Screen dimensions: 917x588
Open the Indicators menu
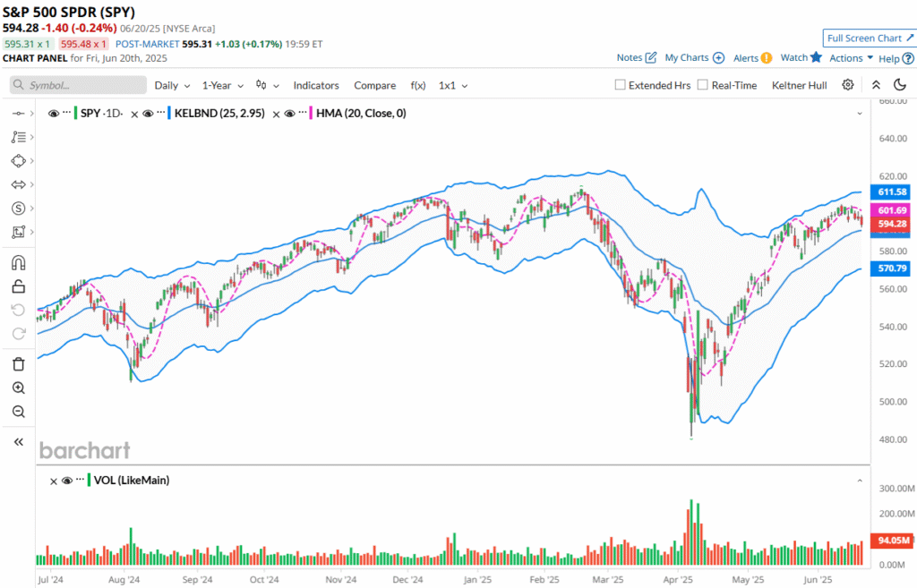click(316, 85)
